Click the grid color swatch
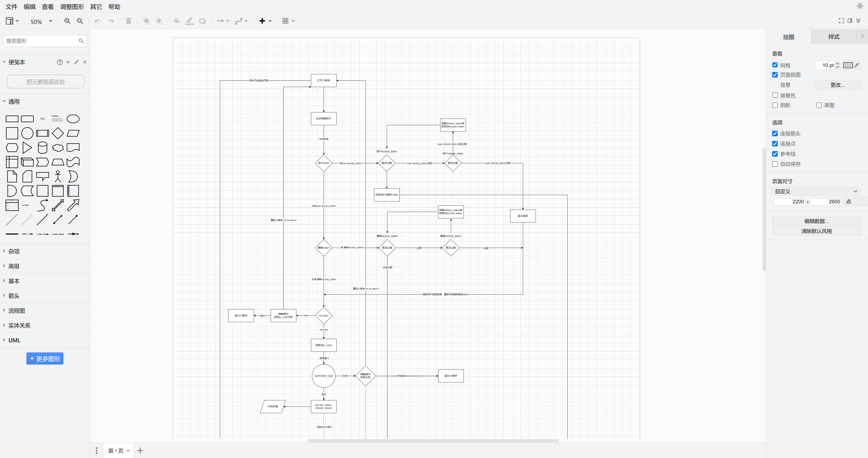The image size is (868, 458). [848, 65]
